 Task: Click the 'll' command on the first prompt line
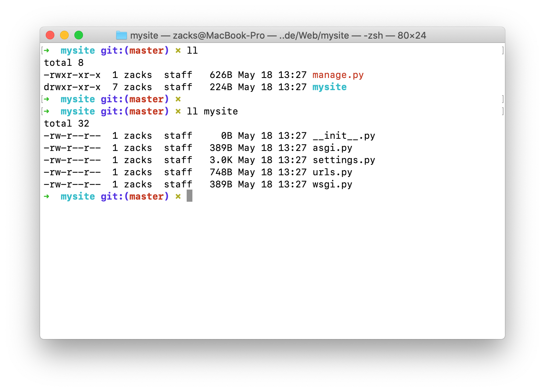pyautogui.click(x=192, y=51)
